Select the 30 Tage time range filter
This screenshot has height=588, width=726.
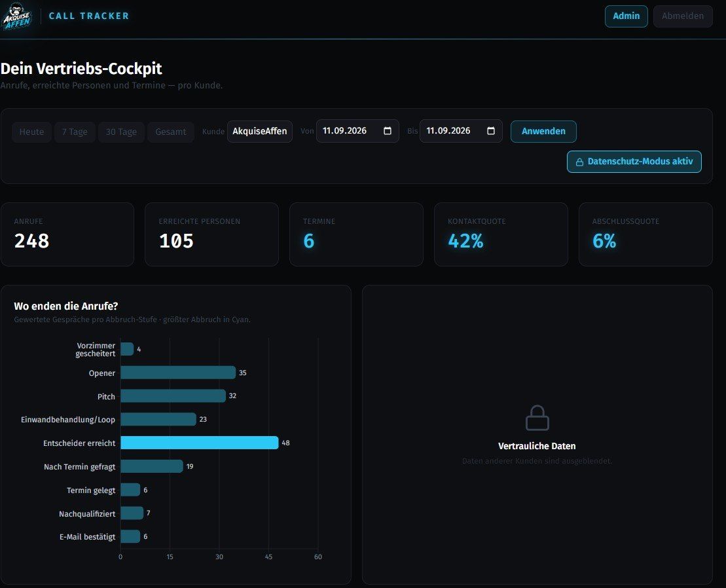click(x=121, y=132)
